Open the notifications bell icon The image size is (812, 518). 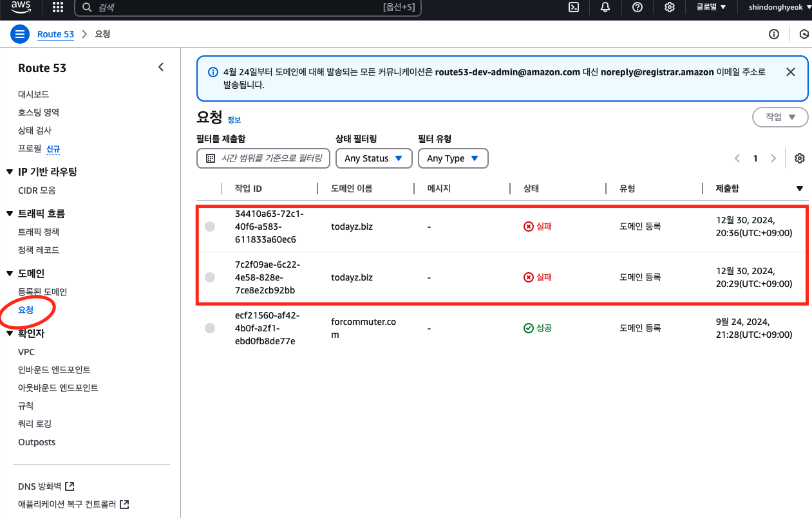[x=605, y=7]
